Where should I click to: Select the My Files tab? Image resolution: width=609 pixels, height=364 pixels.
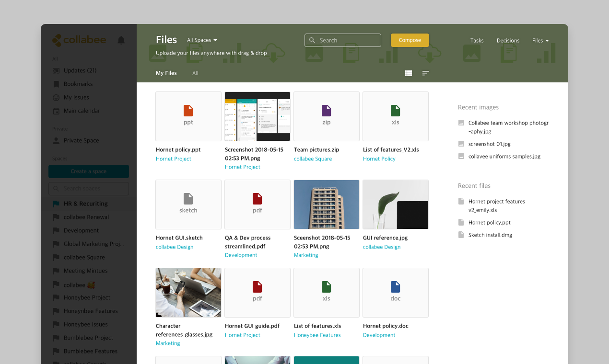coord(166,73)
